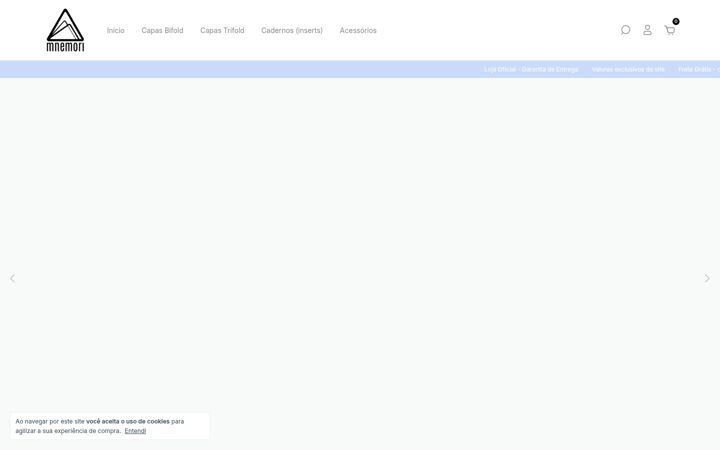Accept cookies with Entendi link
Image resolution: width=720 pixels, height=450 pixels.
point(135,431)
